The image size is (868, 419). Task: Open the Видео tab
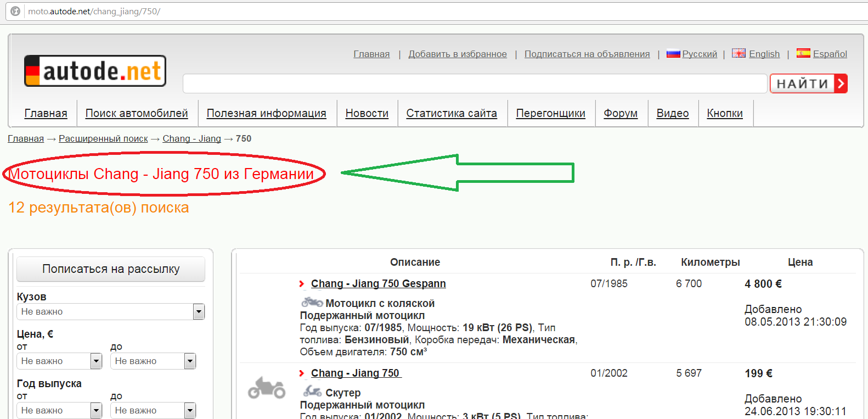click(673, 113)
